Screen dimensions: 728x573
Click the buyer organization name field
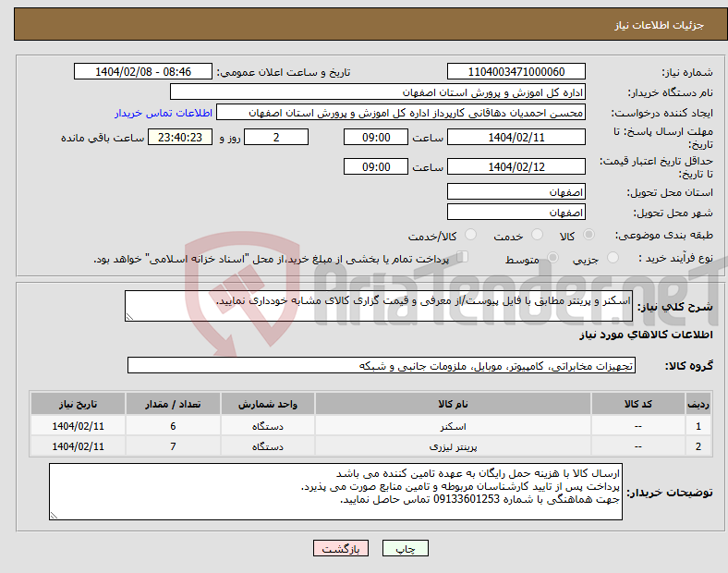coord(378,91)
